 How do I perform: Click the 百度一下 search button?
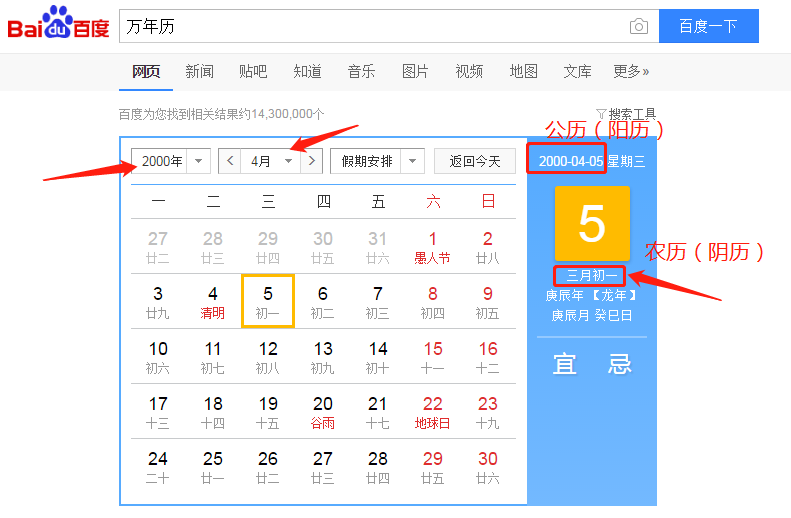[x=709, y=26]
